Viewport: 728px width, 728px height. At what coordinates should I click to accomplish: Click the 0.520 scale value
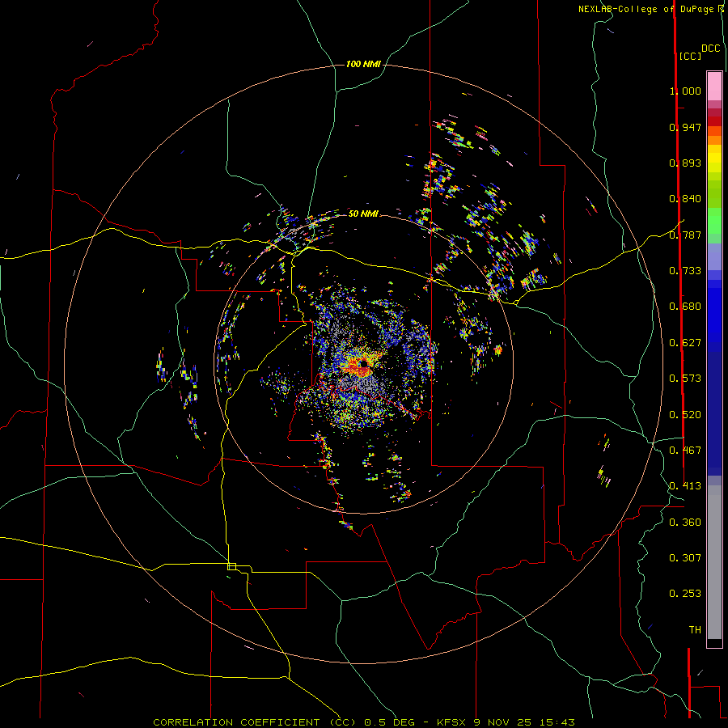coord(685,415)
